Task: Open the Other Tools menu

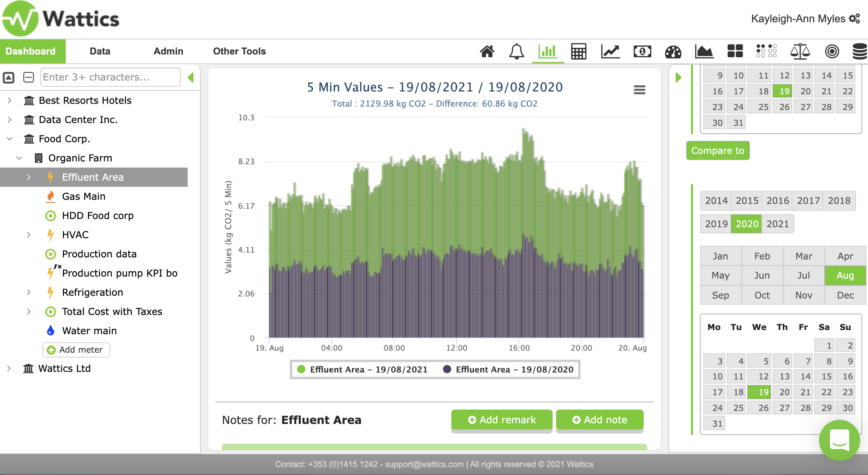Action: click(x=239, y=51)
